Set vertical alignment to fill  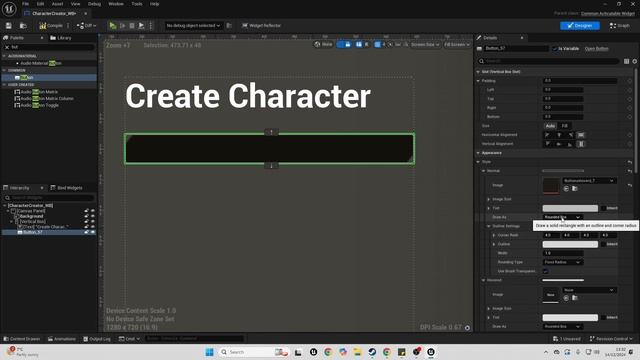(x=581, y=144)
